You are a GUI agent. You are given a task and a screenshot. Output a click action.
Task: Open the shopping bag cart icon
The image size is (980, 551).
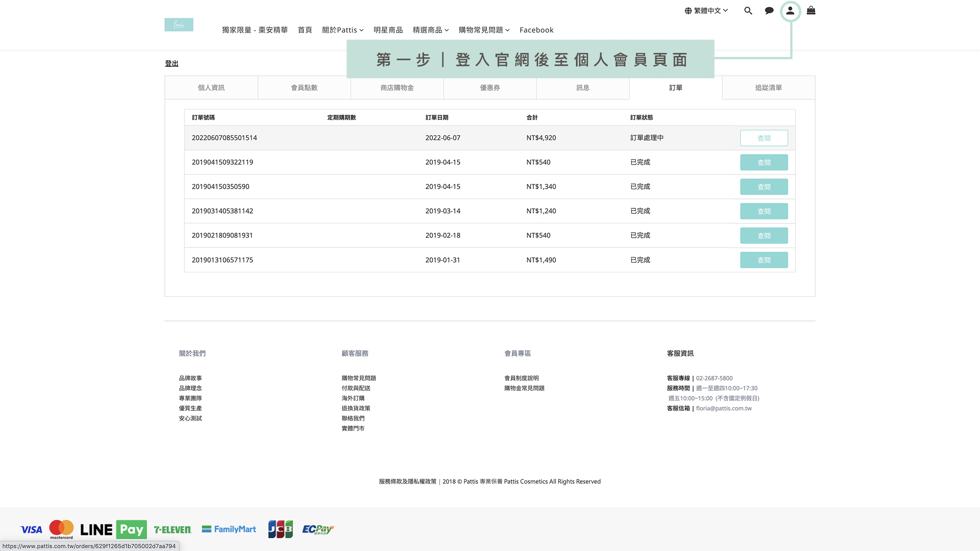point(811,11)
